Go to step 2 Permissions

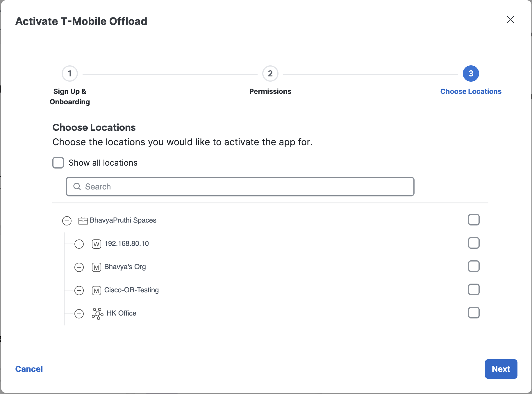(x=270, y=74)
